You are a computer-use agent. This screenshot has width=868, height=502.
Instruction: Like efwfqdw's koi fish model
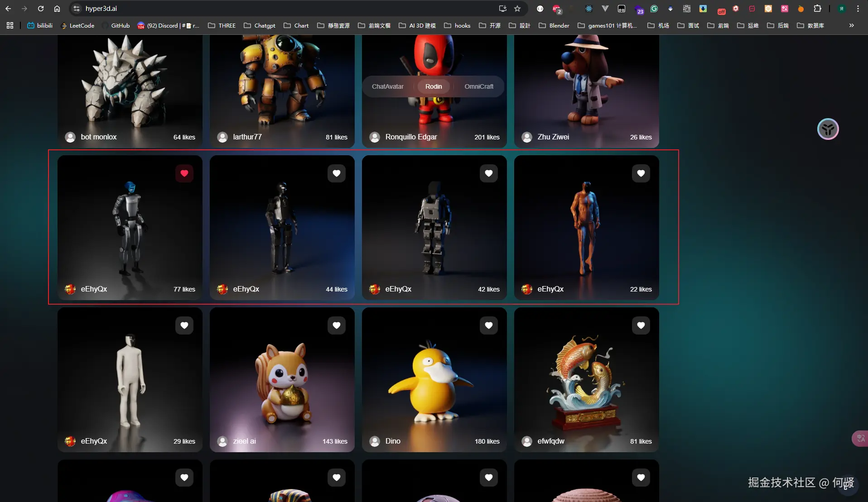(x=641, y=325)
